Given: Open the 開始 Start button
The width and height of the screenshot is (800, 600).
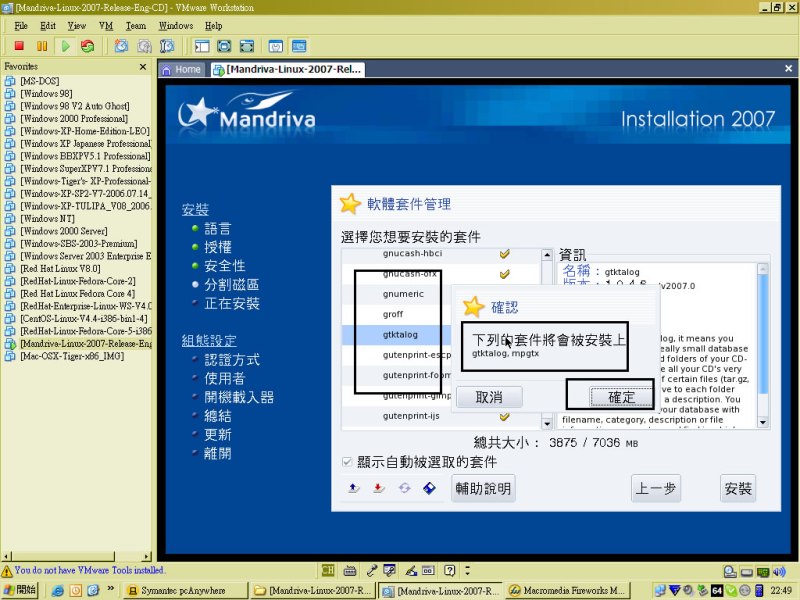Looking at the screenshot, I should pyautogui.click(x=19, y=590).
